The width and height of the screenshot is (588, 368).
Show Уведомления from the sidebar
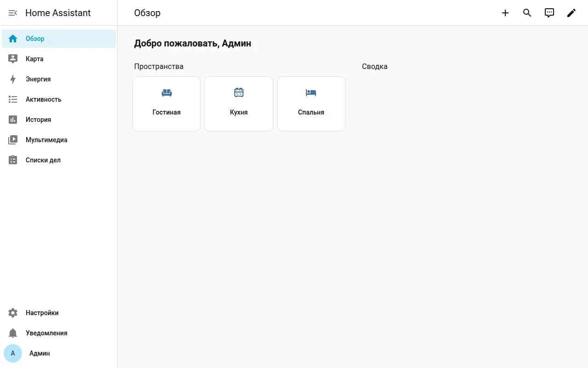[59, 333]
